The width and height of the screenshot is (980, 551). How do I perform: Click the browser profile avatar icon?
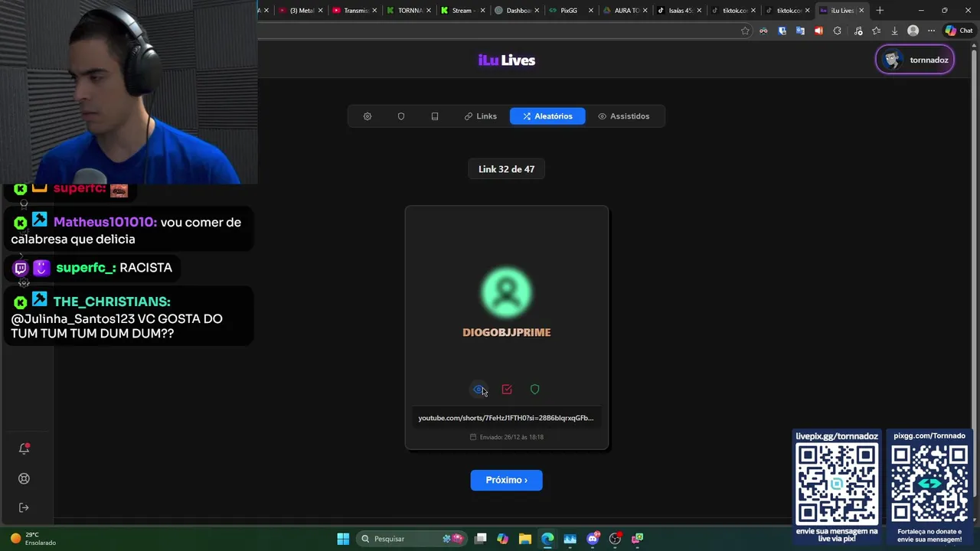[913, 31]
